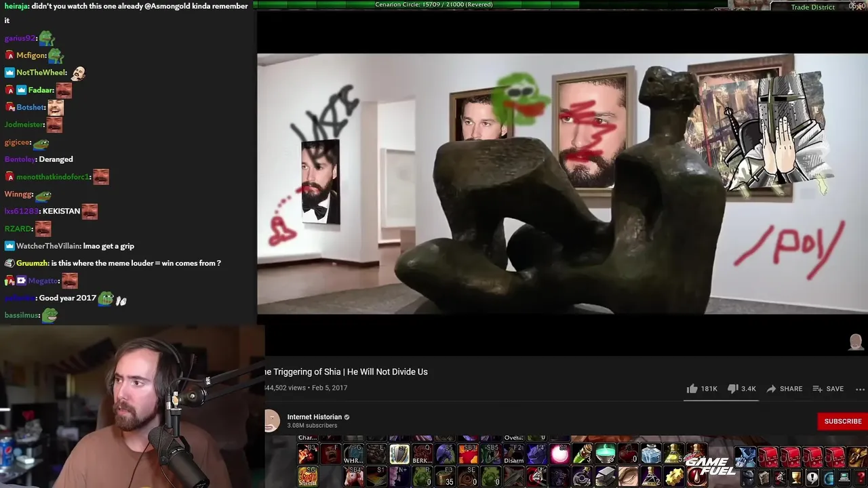Open the game menu computer micro button
Screen dimensions: 868x488
pyautogui.click(x=844, y=477)
